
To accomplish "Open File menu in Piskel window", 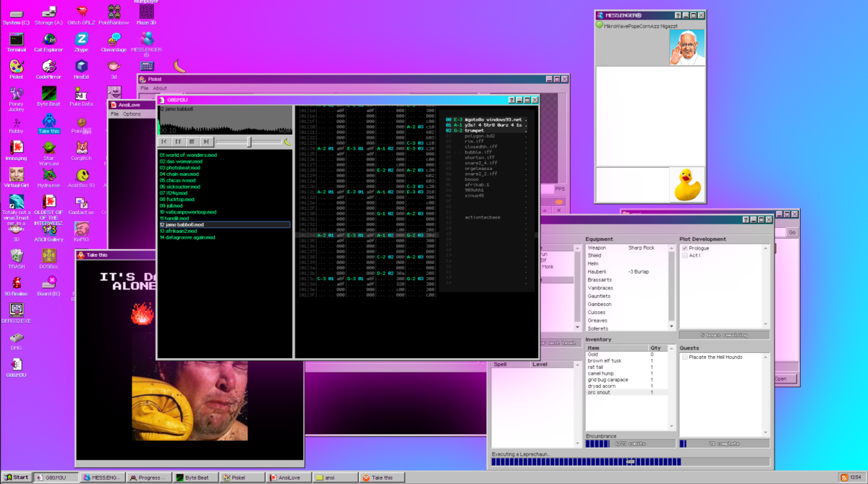I will (x=144, y=88).
